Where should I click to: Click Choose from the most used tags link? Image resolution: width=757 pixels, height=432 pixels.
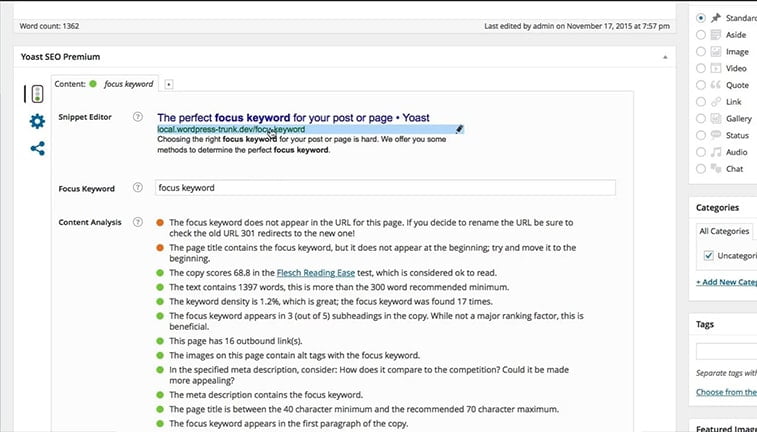coord(726,392)
